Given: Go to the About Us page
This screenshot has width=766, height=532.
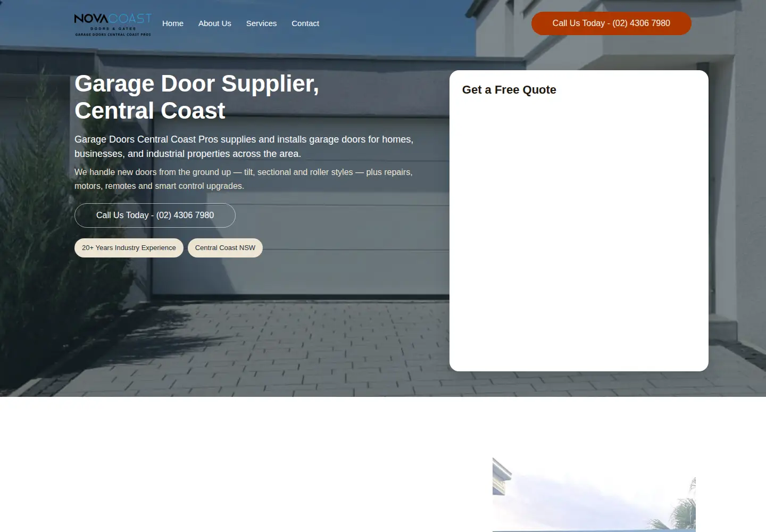Looking at the screenshot, I should [215, 23].
